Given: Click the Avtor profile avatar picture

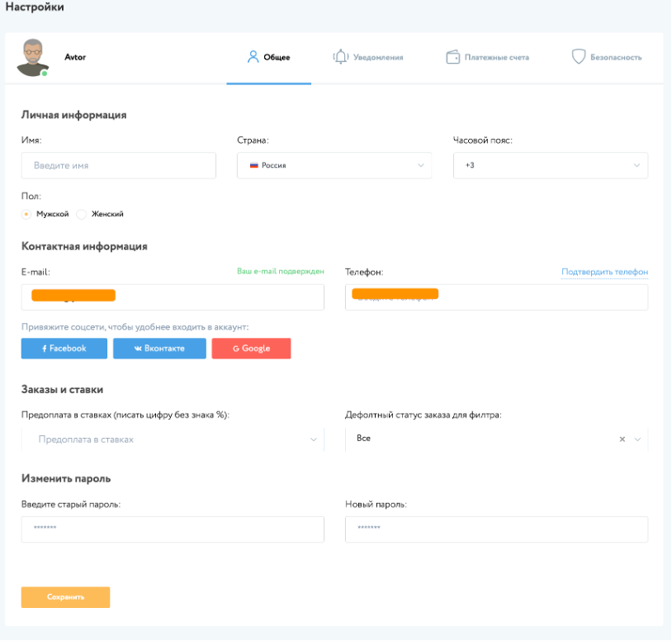Looking at the screenshot, I should point(32,57).
